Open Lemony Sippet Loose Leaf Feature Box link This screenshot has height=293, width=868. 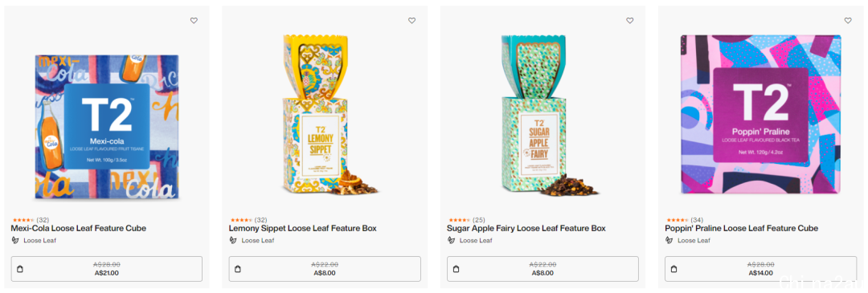303,228
